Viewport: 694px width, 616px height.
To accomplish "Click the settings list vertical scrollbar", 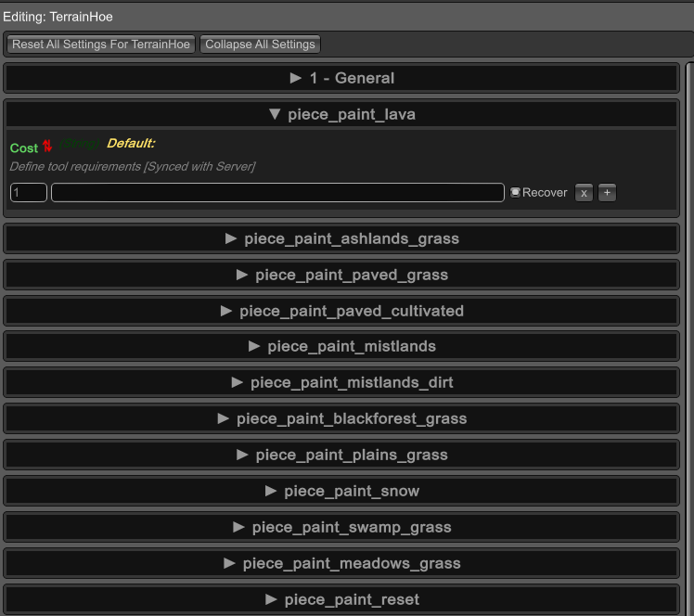I will (689, 339).
